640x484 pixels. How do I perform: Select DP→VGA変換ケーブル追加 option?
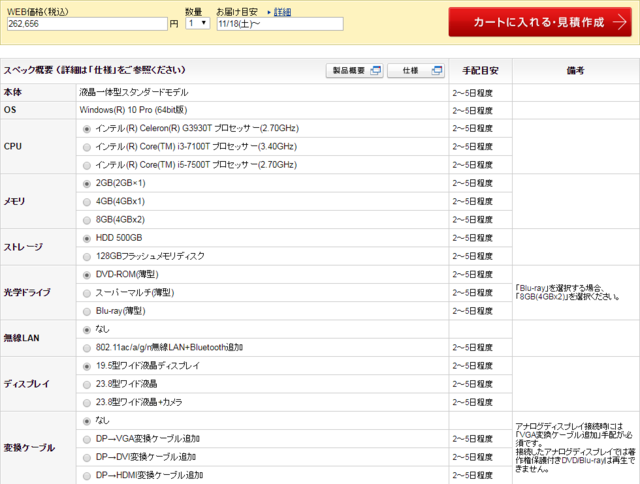point(87,440)
